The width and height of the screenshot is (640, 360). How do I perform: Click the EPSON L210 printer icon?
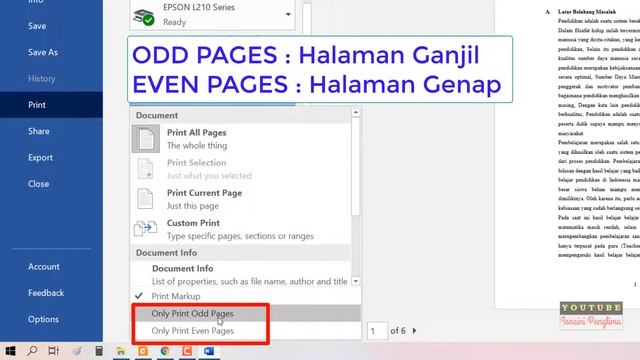[144, 17]
